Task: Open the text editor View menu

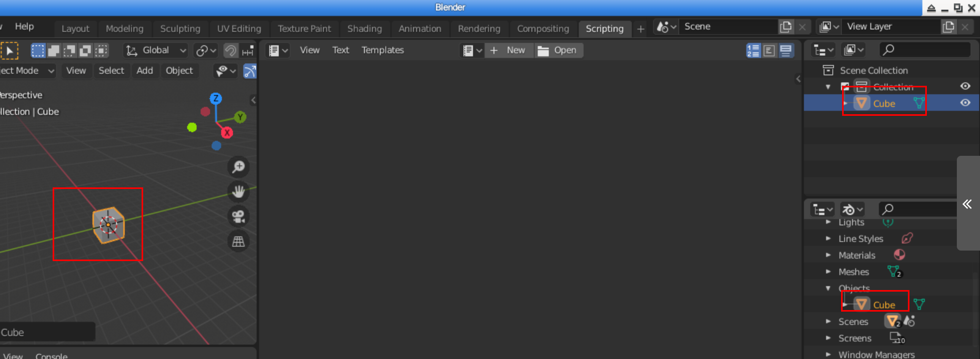Action: pos(309,50)
